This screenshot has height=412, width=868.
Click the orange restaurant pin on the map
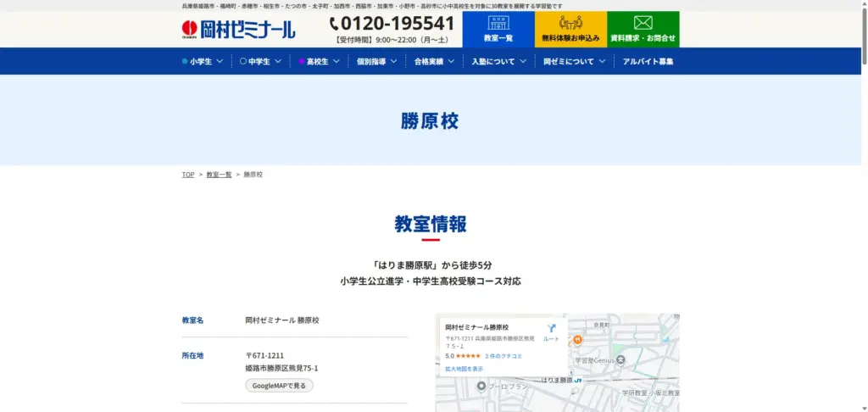tap(577, 339)
